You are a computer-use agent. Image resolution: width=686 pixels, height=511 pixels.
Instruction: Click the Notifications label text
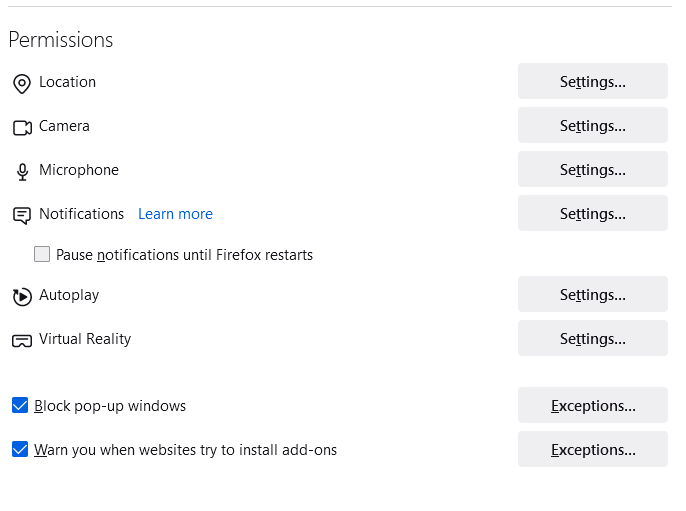(x=81, y=214)
